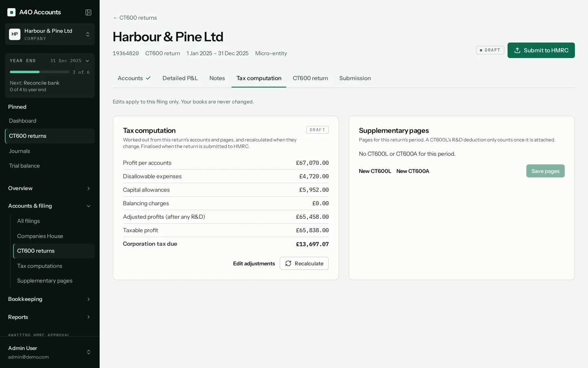The height and width of the screenshot is (368, 588).
Task: Click the year-end progress bar
Action: tap(39, 72)
